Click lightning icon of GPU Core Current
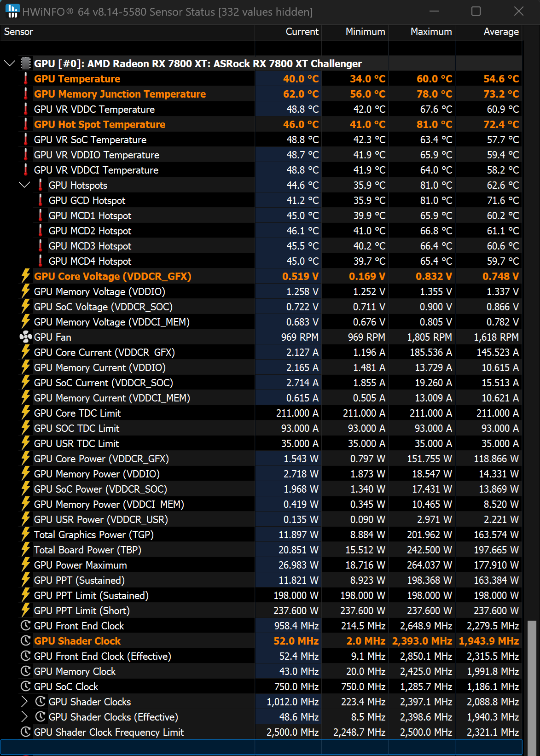540x756 pixels. tap(26, 352)
